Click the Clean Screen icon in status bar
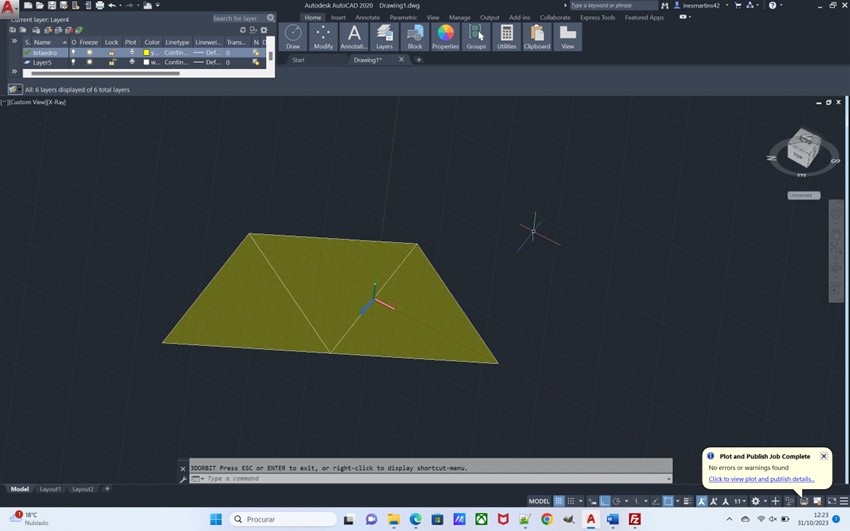Viewport: 850px width, 531px height. tap(832, 501)
